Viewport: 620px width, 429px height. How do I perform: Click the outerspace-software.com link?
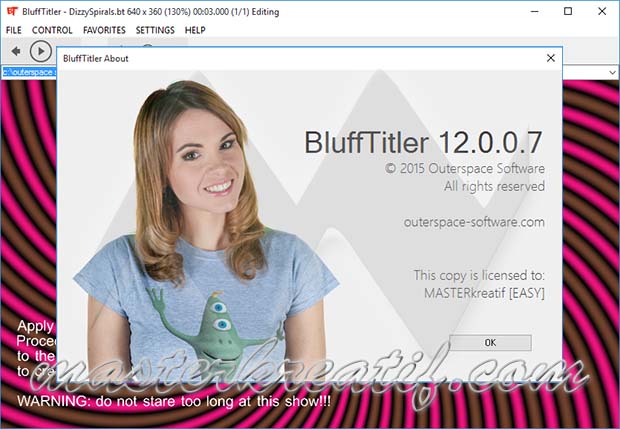[474, 222]
